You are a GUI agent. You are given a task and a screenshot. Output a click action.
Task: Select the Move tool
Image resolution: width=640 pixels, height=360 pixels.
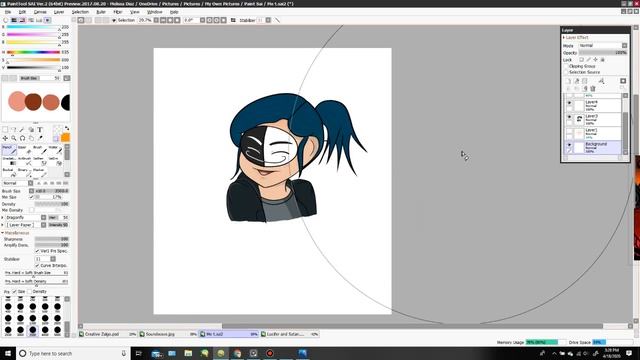5,138
